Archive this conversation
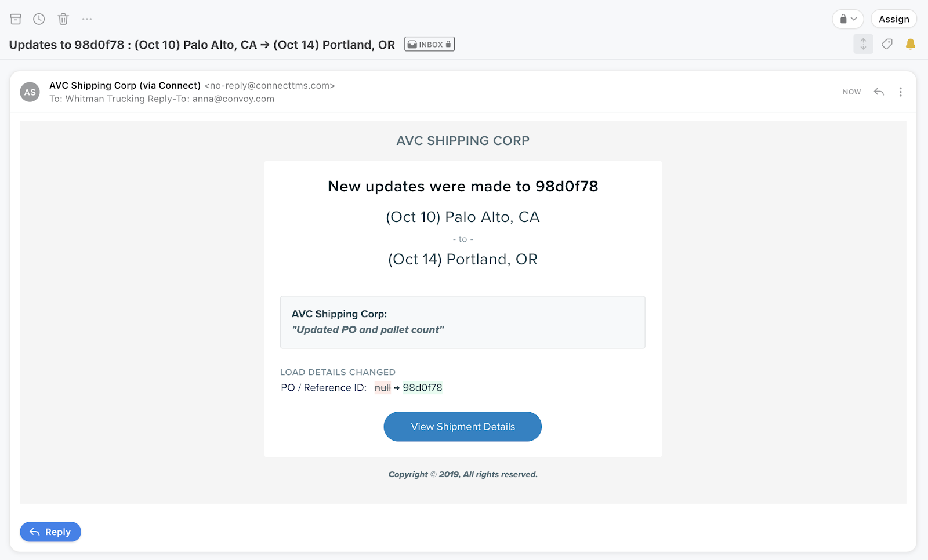This screenshot has height=560, width=928. point(16,19)
